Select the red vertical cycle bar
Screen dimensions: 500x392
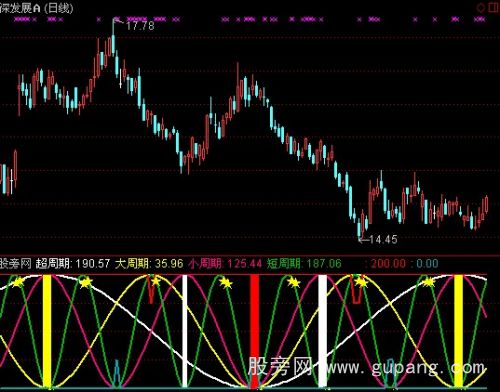pyautogui.click(x=255, y=331)
